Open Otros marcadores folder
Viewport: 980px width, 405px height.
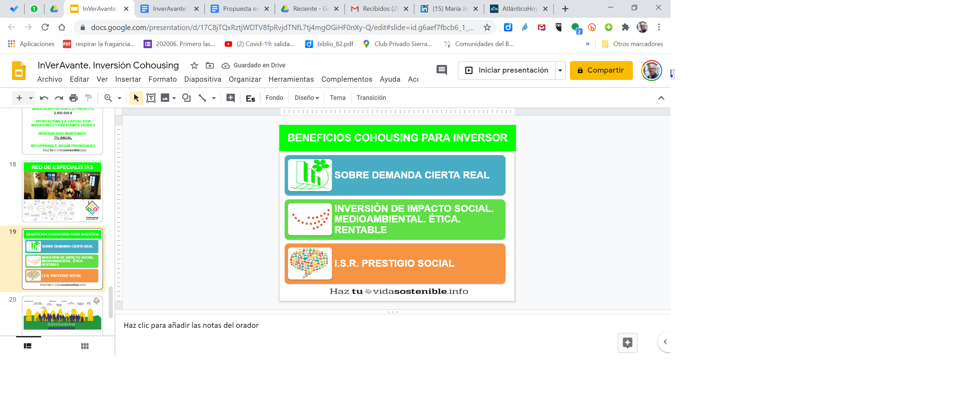[632, 44]
